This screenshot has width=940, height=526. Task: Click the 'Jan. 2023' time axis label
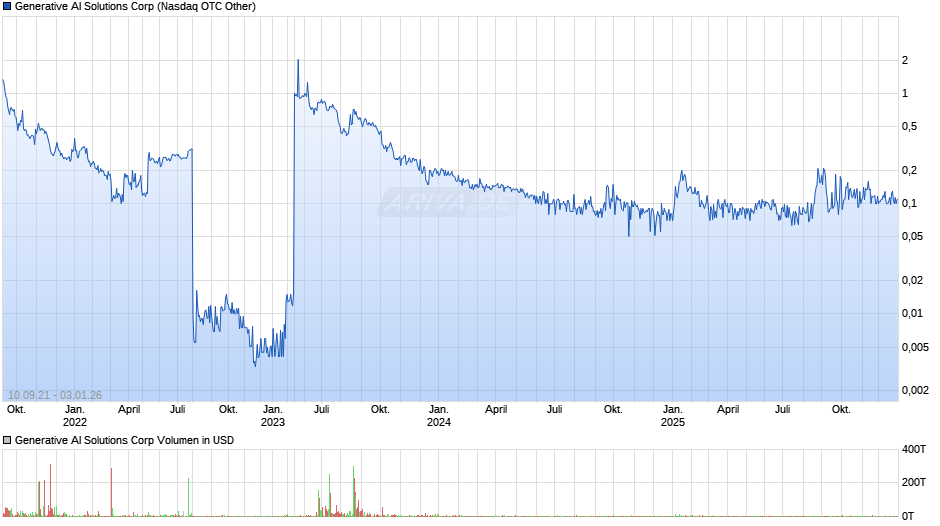[273, 416]
